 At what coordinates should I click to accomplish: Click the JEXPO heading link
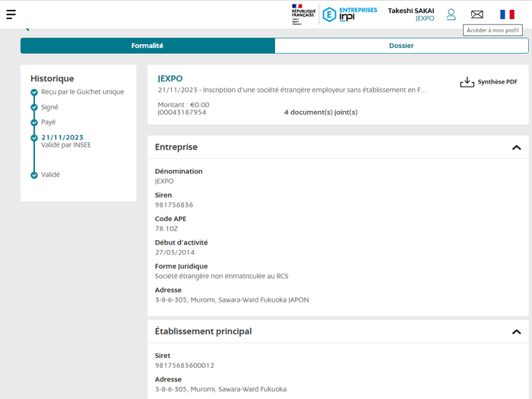point(170,78)
